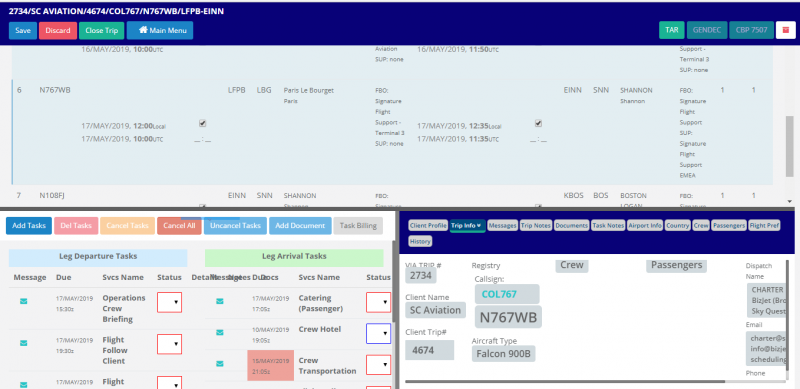Open message envelope for Flight Follow Client
The image size is (800, 389).
23,343
